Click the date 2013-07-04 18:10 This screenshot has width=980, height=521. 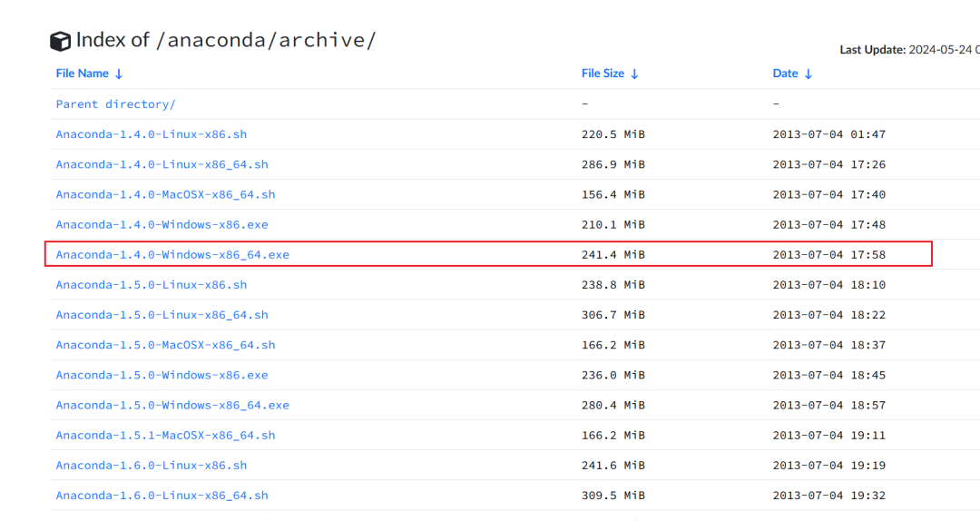[x=829, y=285]
